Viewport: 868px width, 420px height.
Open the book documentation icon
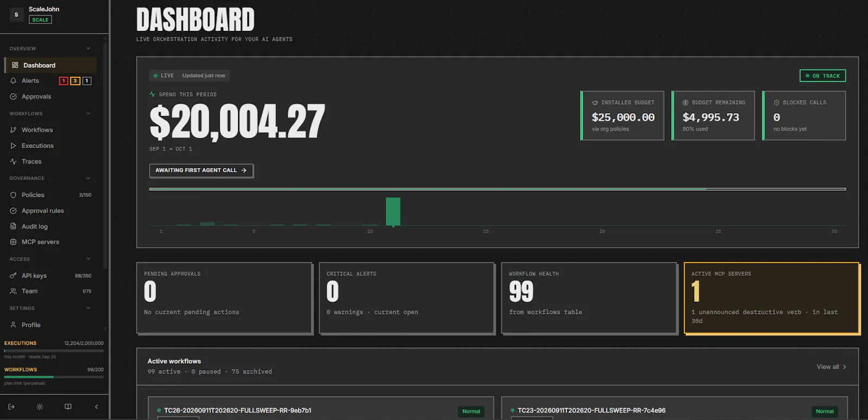(x=68, y=406)
